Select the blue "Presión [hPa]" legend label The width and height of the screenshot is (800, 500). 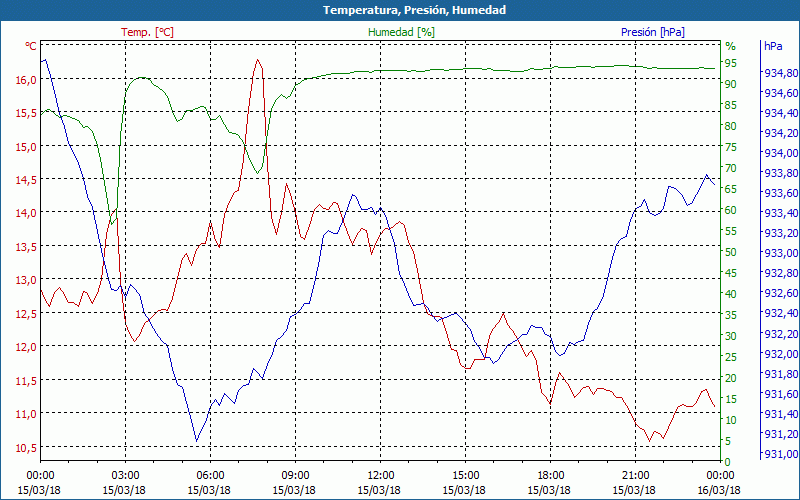pos(653,32)
